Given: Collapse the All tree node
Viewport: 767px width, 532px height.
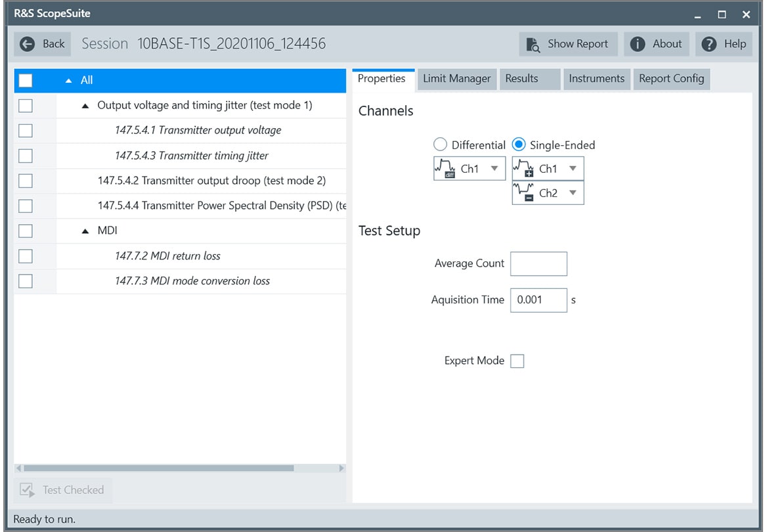Looking at the screenshot, I should pyautogui.click(x=69, y=81).
